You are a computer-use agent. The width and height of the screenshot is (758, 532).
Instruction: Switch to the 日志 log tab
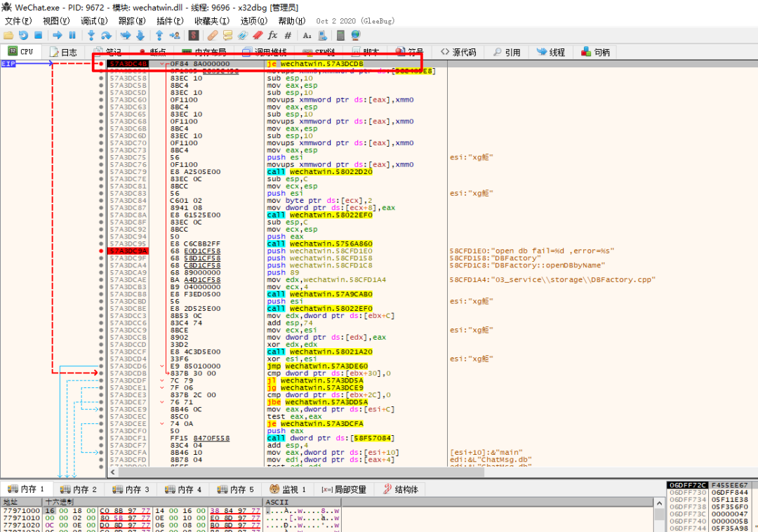pos(63,52)
